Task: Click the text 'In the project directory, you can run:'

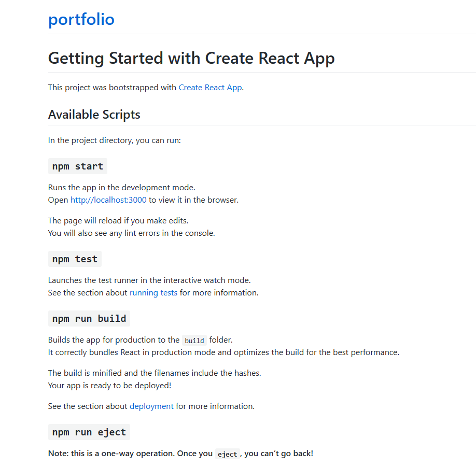Action: 115,140
